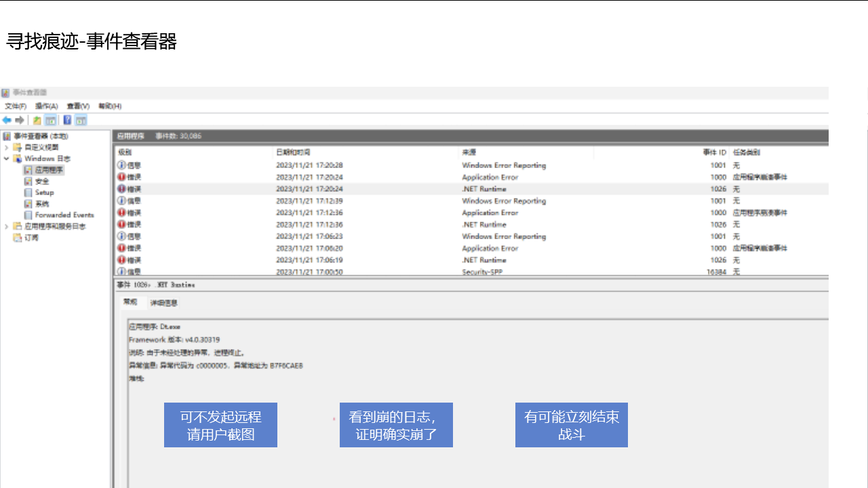Viewport: 868px width, 488px height.
Task: Select the Forwarded Events log
Action: click(x=64, y=215)
